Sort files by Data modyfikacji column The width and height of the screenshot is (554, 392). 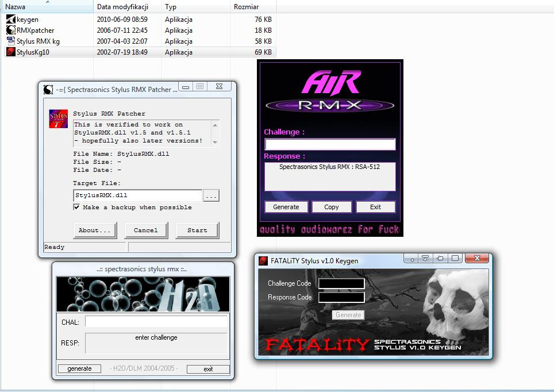[127, 7]
